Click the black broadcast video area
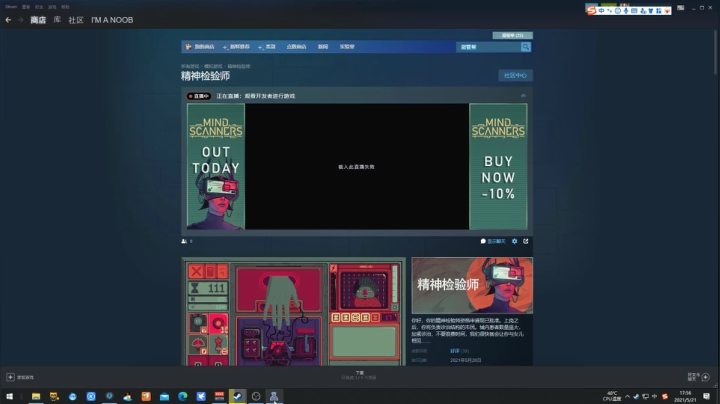Viewport: 720px width, 404px height. point(357,166)
